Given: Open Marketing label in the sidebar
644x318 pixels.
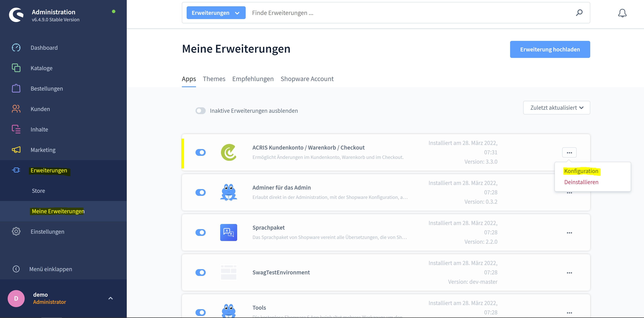Looking at the screenshot, I should point(43,150).
